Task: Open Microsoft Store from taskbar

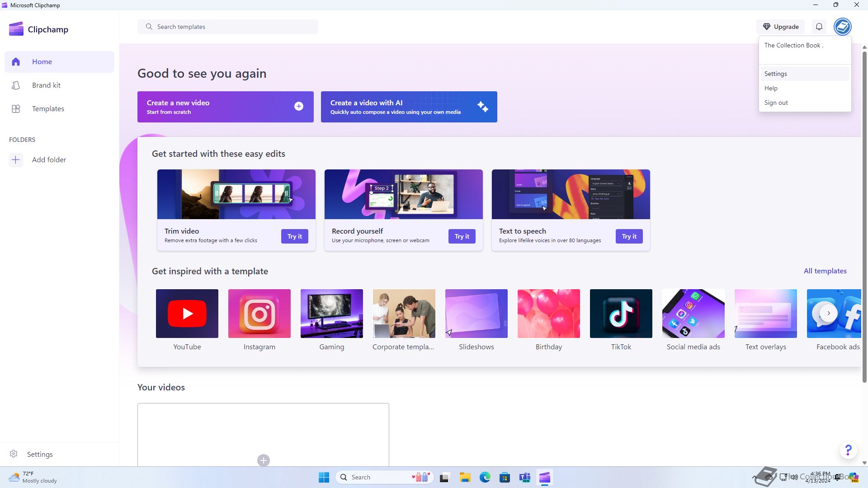Action: coord(505,477)
